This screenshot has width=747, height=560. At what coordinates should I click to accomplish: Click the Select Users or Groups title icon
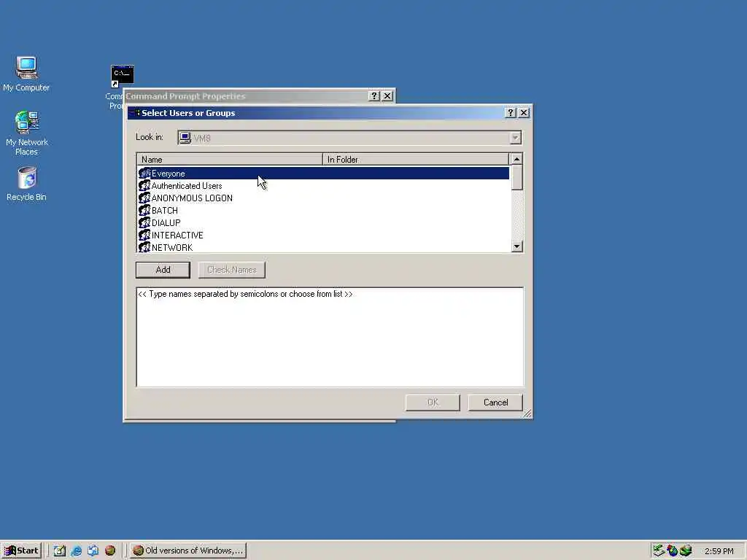135,113
